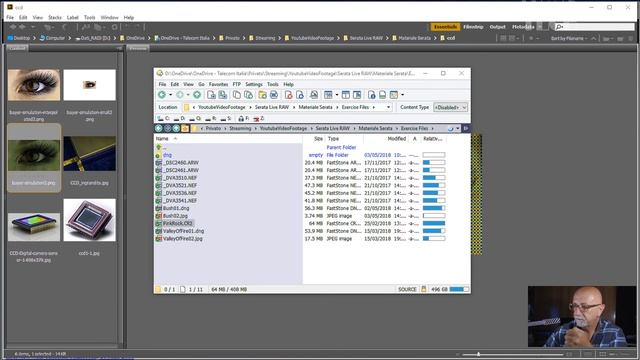Open the Settings menu in the file manager

[254, 84]
